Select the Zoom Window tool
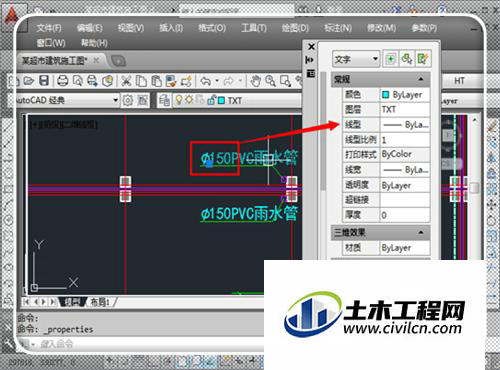This screenshot has width=500, height=370. 285,81
